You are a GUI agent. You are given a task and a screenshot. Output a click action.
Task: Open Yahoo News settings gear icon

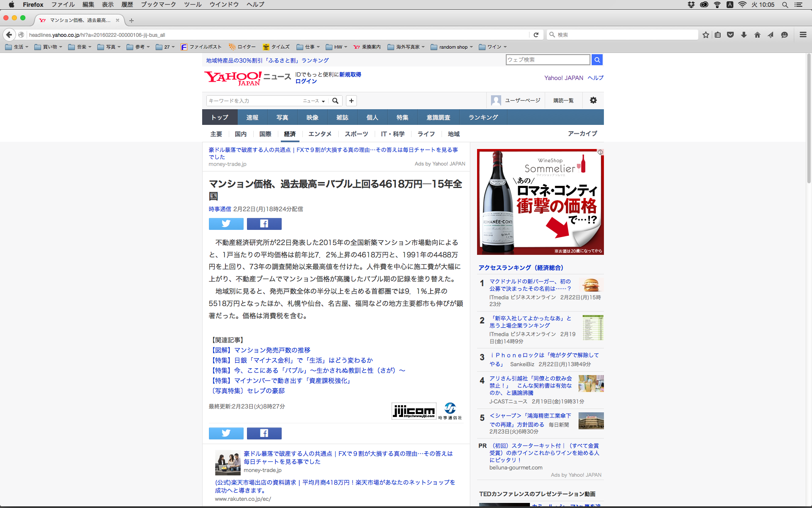tap(593, 100)
